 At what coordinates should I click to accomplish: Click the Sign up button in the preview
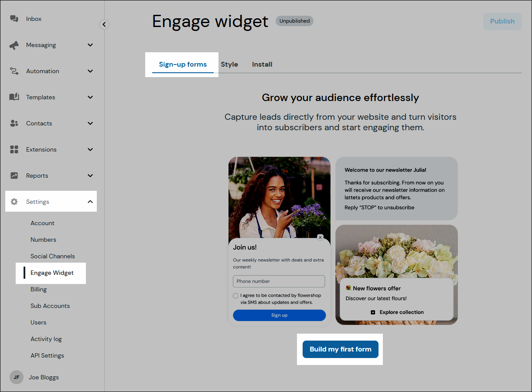tap(279, 315)
